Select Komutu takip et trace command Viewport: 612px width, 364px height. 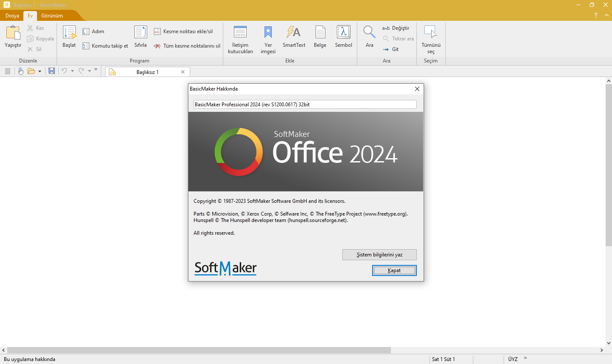(105, 46)
